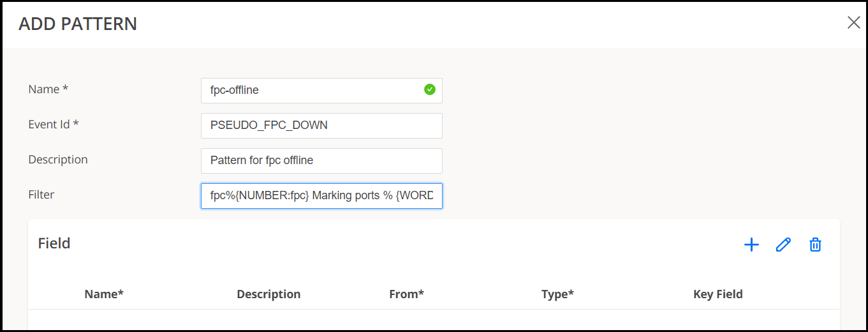
Task: Click the Description column header in Field table
Action: [268, 294]
